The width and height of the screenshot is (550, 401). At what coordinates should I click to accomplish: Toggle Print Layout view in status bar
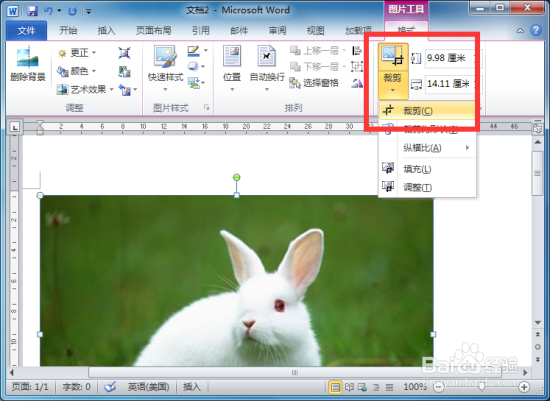tap(335, 387)
